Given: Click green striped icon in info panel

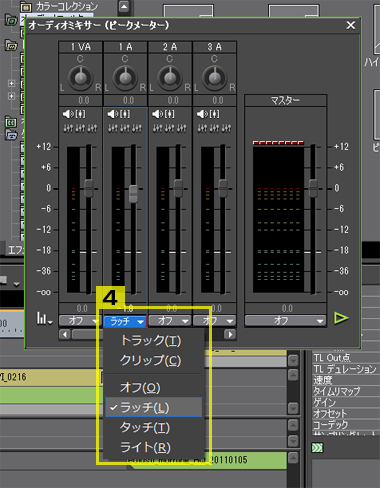Looking at the screenshot, I should 317,448.
